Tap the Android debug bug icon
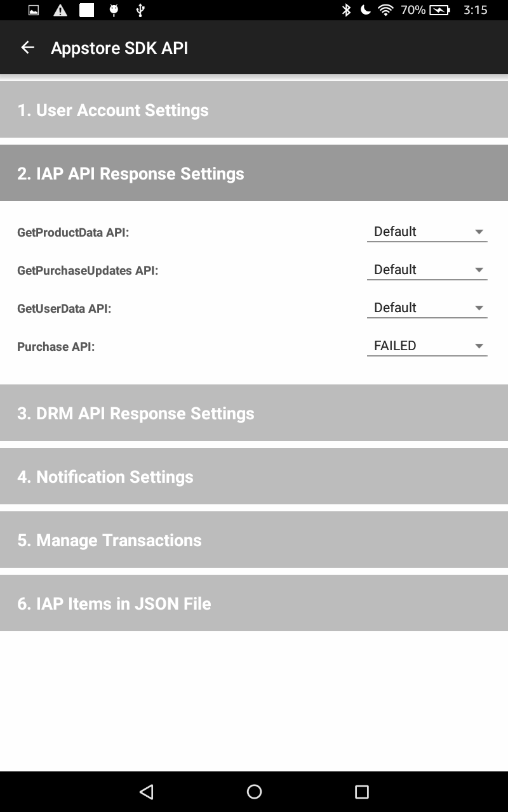 click(114, 10)
